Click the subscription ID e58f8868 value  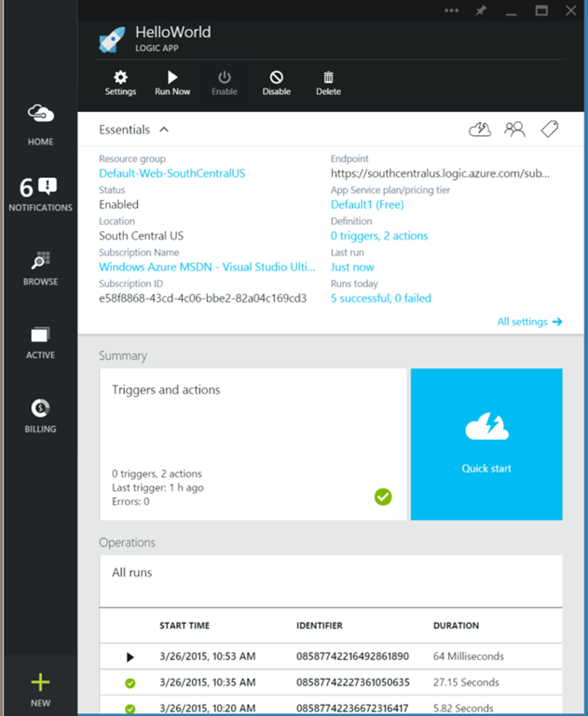click(203, 298)
